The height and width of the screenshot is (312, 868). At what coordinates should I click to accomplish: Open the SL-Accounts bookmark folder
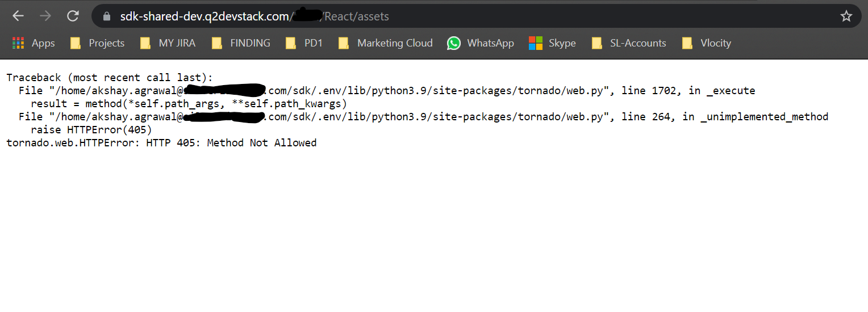tap(628, 43)
